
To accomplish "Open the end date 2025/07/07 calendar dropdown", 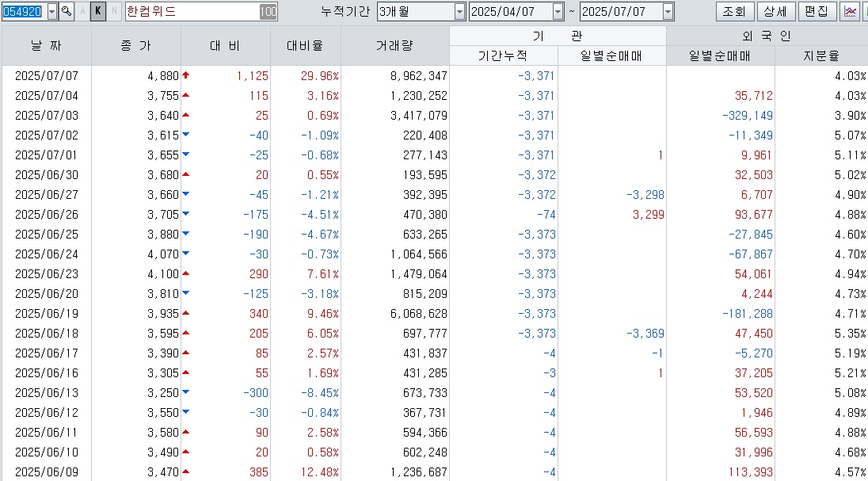I will 668,12.
